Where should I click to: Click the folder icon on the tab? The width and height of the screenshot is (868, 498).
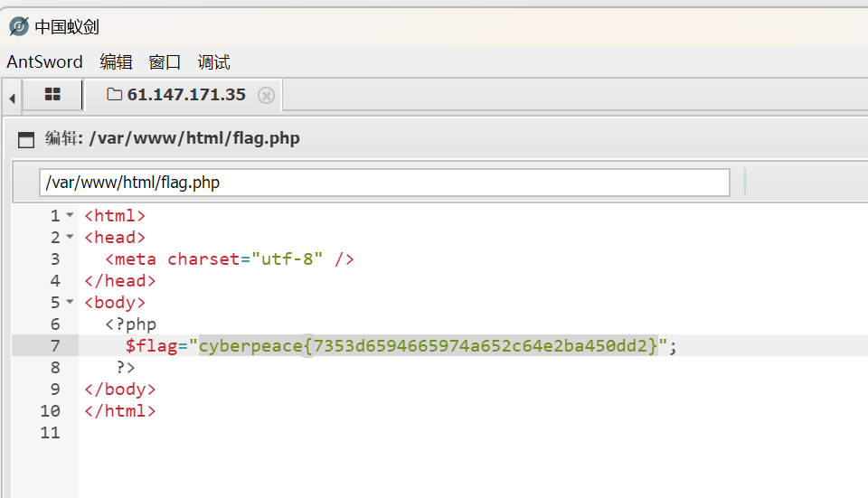click(114, 94)
